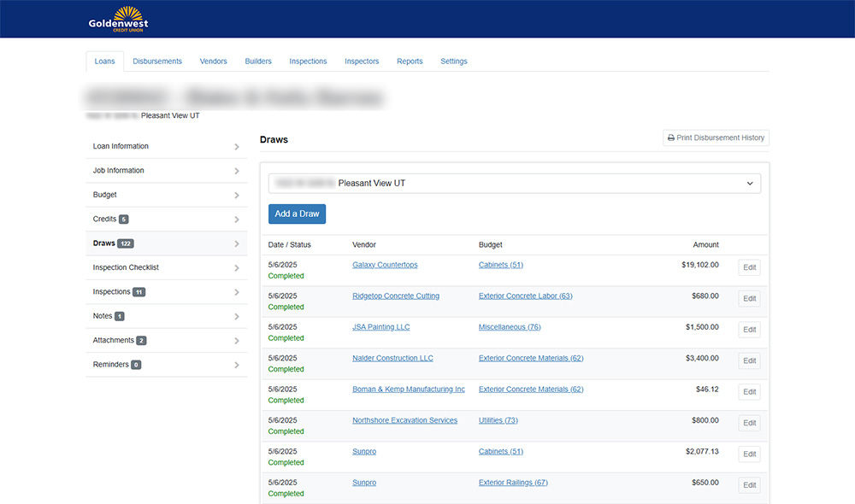Click the 5 badge next to Credits

[124, 220]
